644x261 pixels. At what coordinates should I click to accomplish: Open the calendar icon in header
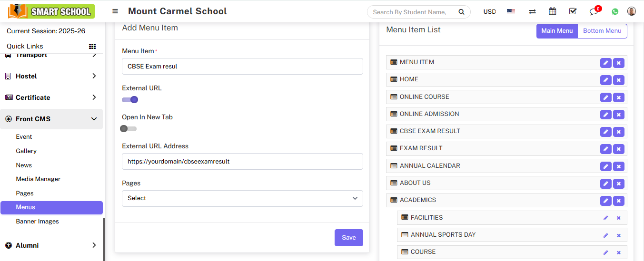tap(553, 11)
